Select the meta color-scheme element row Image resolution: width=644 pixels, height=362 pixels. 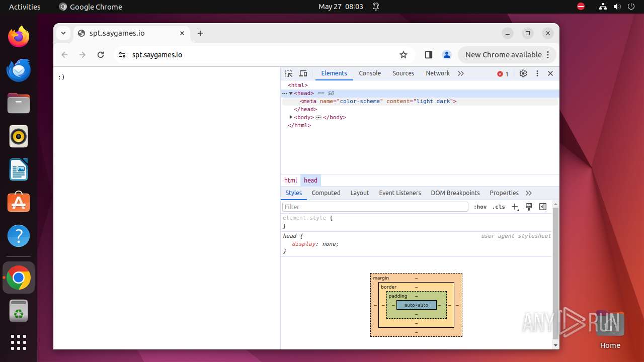point(420,101)
